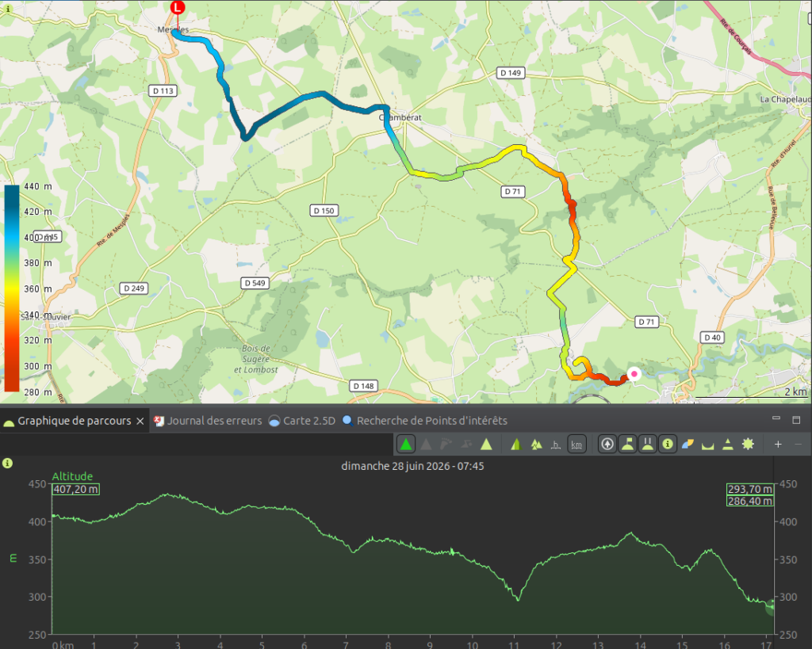Click the 440 m legend value
The image size is (812, 649).
pyautogui.click(x=38, y=186)
